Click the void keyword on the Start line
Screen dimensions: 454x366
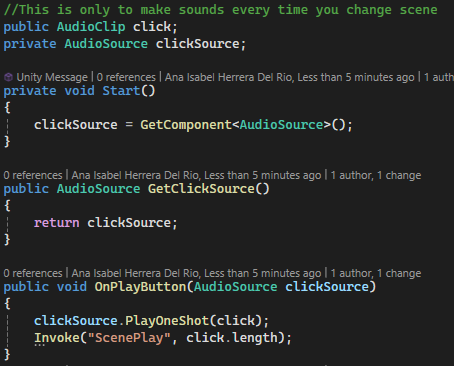79,91
